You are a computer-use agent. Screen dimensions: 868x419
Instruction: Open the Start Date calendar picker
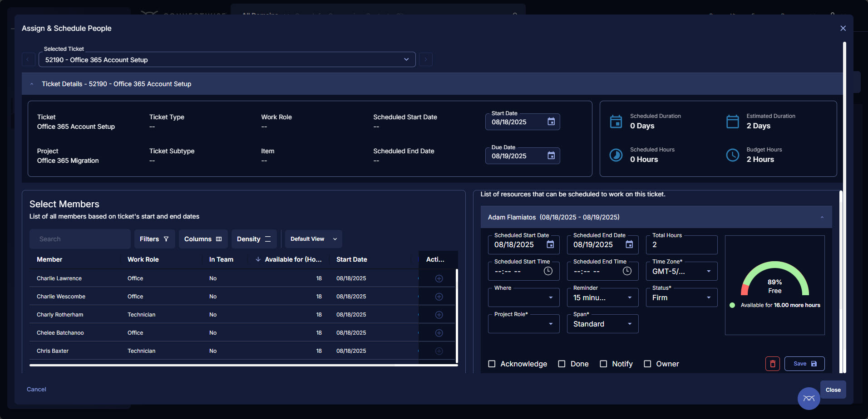[x=551, y=122]
